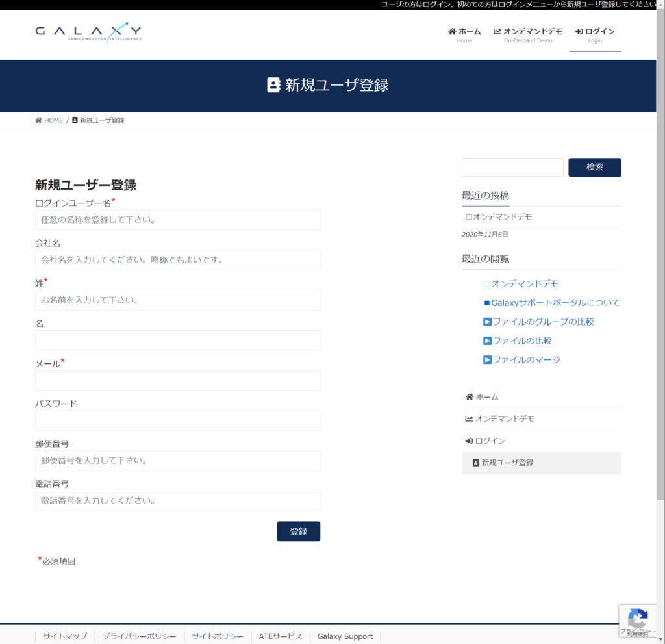Click the ATEサービス footer link
665x644 pixels.
(280, 636)
